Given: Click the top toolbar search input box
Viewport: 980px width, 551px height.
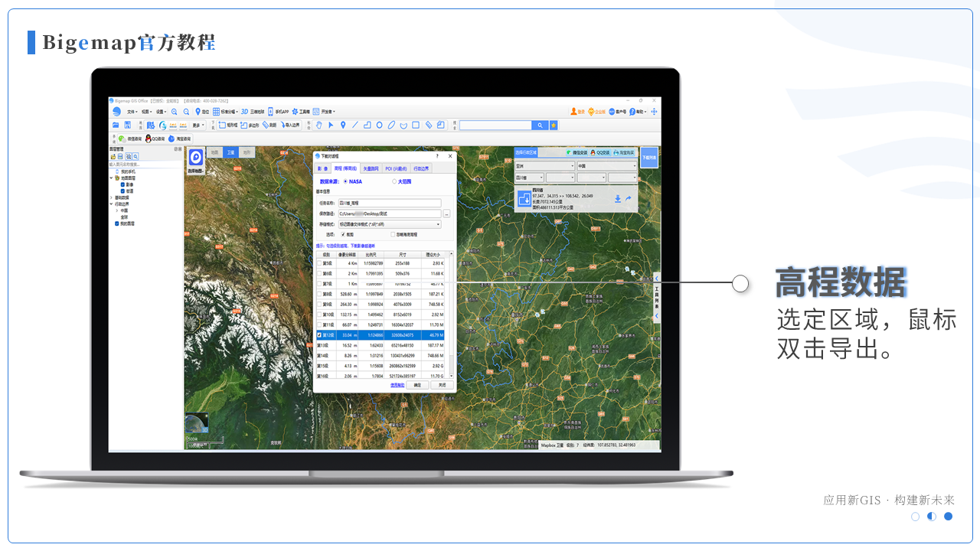Looking at the screenshot, I should click(x=495, y=125).
